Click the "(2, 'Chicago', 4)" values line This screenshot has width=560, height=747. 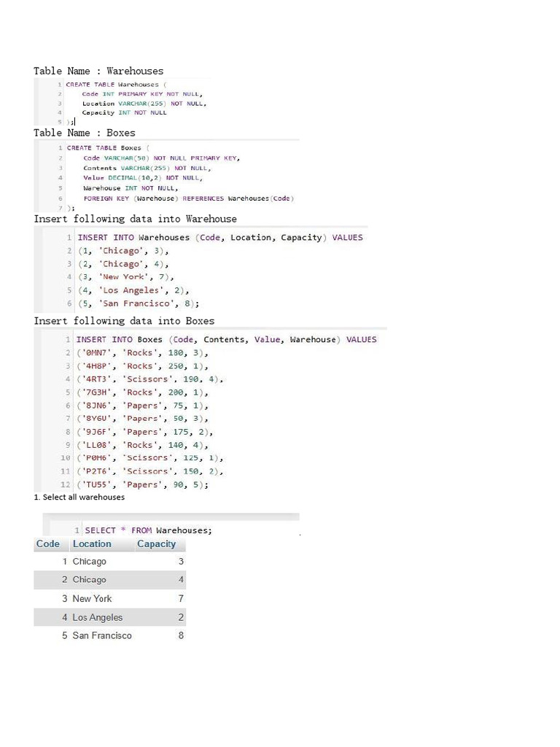[123, 264]
